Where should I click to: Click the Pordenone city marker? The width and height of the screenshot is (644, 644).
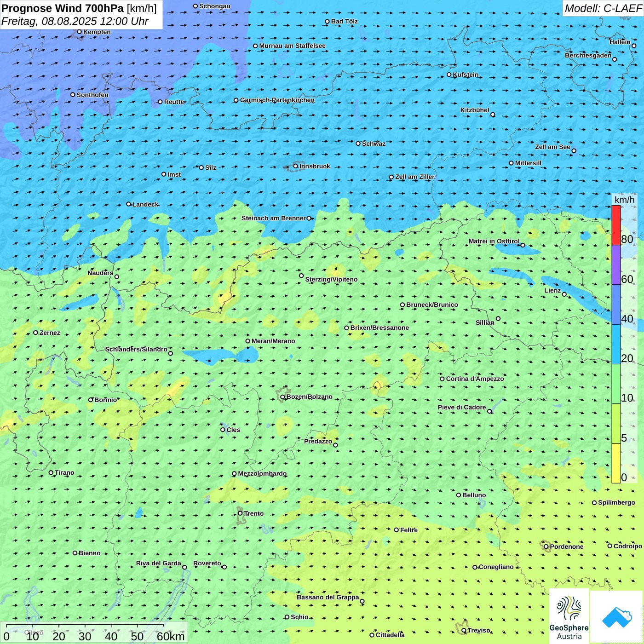pyautogui.click(x=546, y=546)
